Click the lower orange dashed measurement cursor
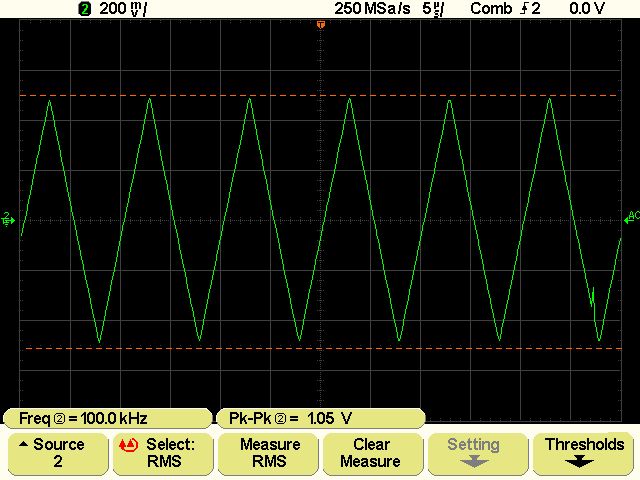 pyautogui.click(x=324, y=349)
